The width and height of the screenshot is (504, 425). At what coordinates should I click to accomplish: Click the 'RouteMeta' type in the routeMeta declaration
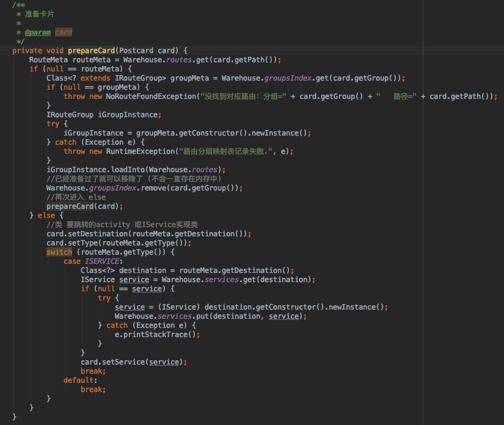click(48, 60)
